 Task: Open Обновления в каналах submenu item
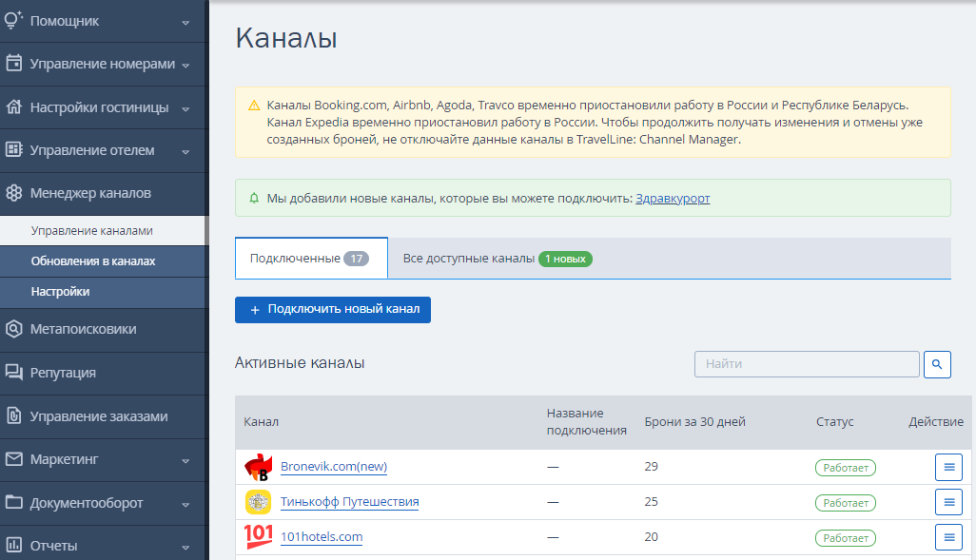[104, 261]
